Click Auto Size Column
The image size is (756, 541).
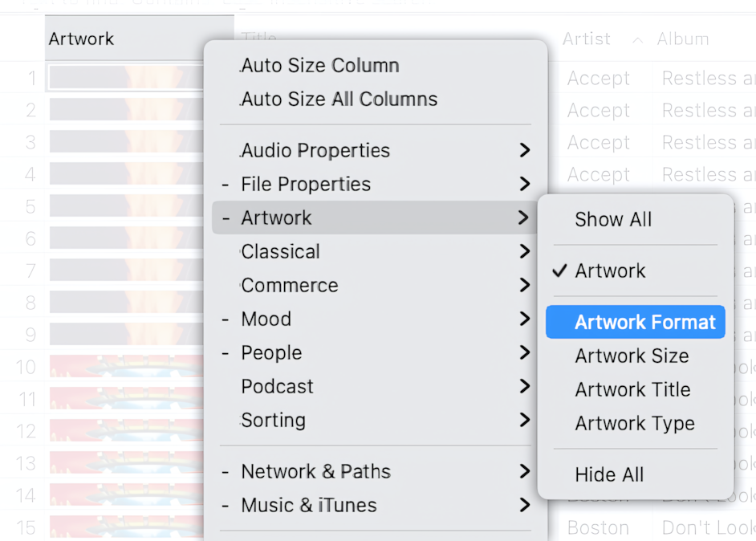pos(320,66)
